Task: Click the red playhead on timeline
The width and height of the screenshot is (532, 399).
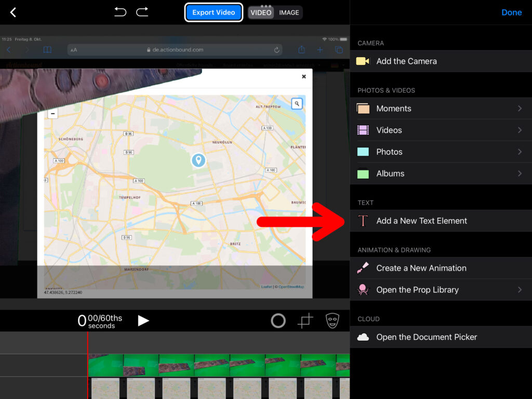Action: pos(87,364)
